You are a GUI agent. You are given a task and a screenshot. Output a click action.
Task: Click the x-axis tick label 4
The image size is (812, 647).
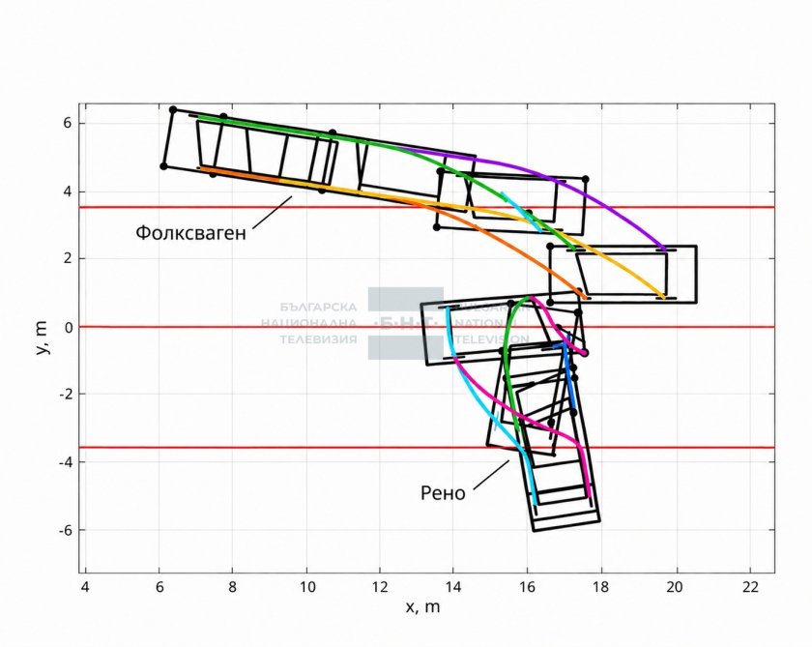click(x=85, y=587)
